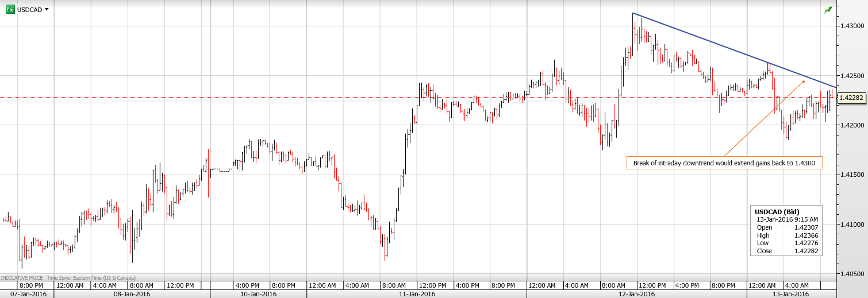This screenshot has height=298, width=868.
Task: Select the blue downtrend line
Action: tap(730, 49)
